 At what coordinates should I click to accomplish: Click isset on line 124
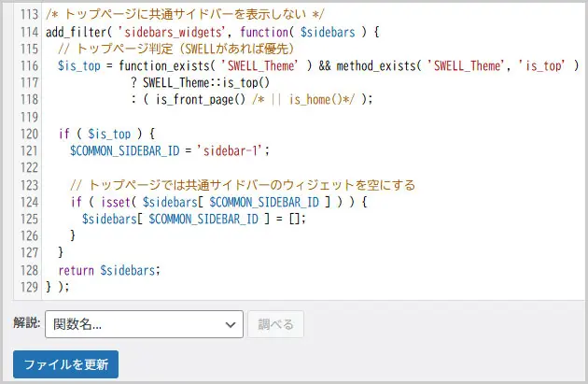click(x=116, y=203)
